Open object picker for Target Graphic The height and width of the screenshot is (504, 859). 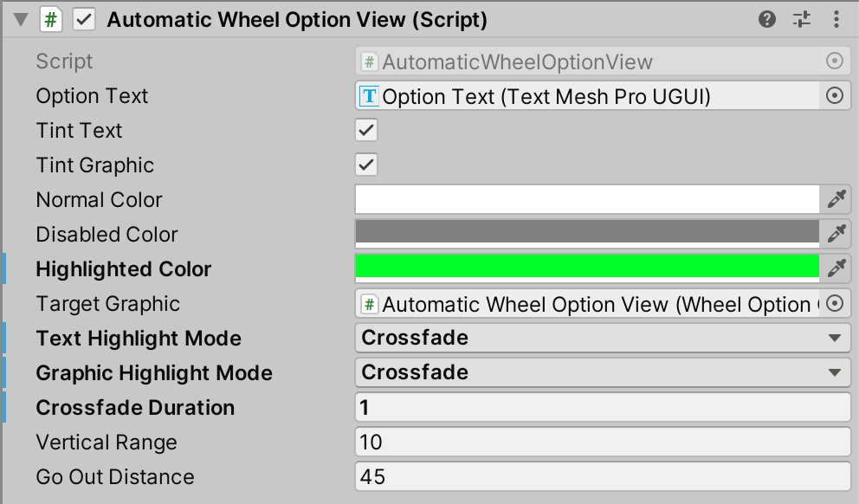click(835, 303)
